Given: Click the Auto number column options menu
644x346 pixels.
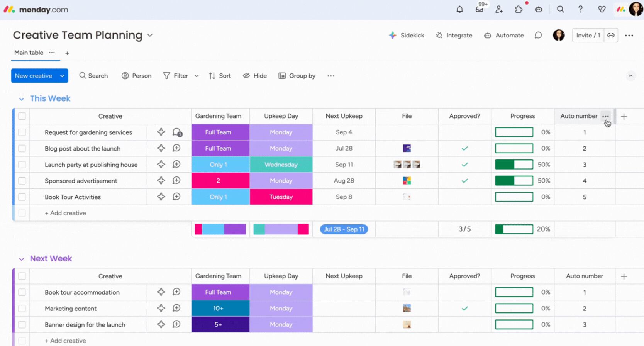Looking at the screenshot, I should click(x=605, y=116).
